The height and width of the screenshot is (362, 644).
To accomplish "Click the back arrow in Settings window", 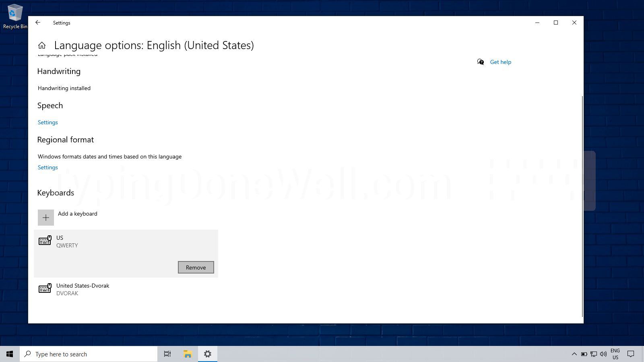I will 38,23.
